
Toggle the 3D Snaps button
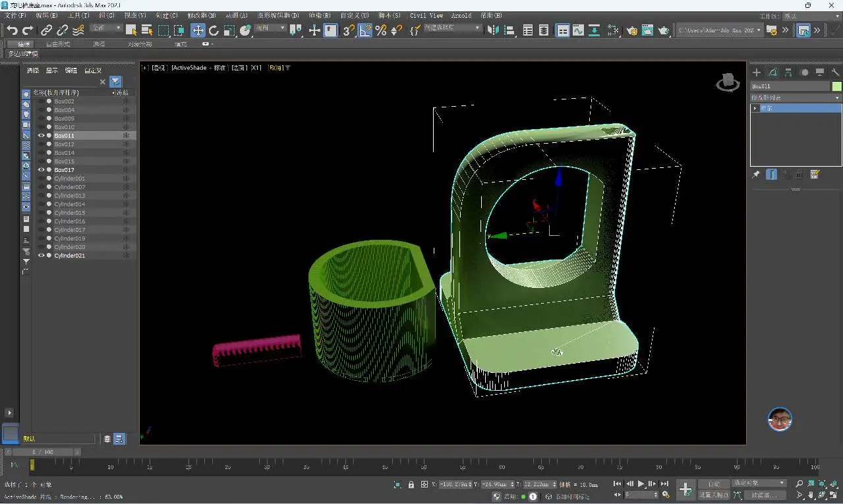click(x=349, y=30)
